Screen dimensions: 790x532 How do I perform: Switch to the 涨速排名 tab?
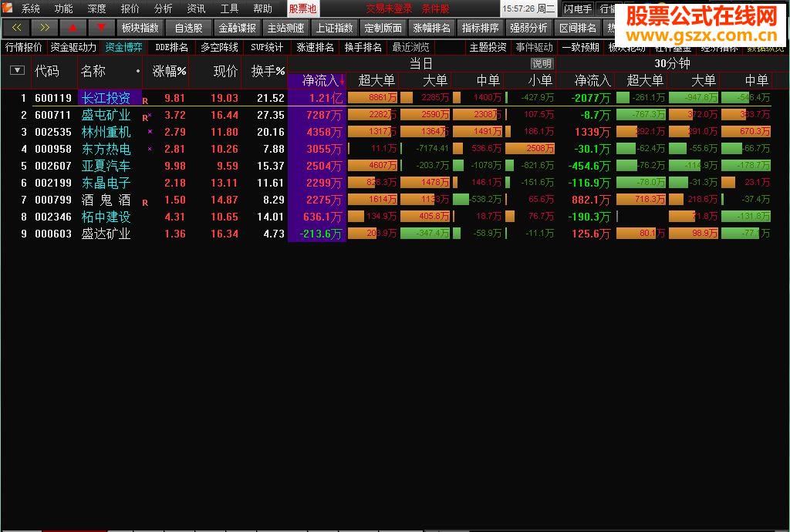[315, 47]
